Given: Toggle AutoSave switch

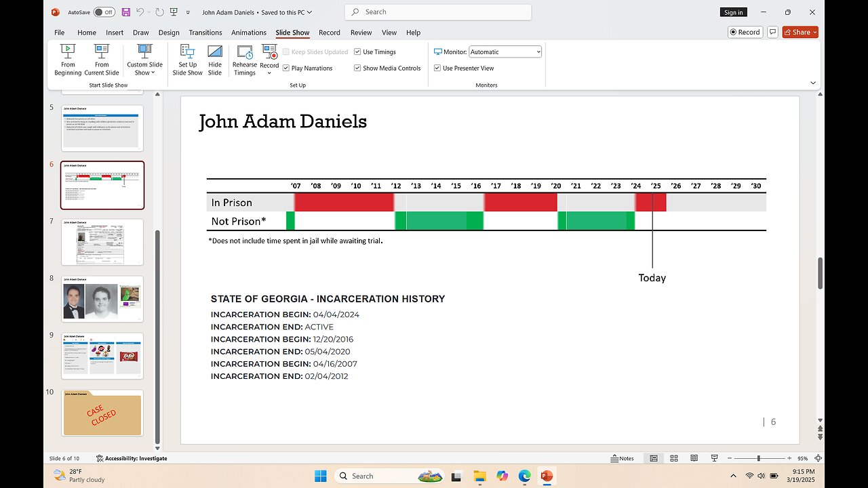Looking at the screenshot, I should point(104,12).
